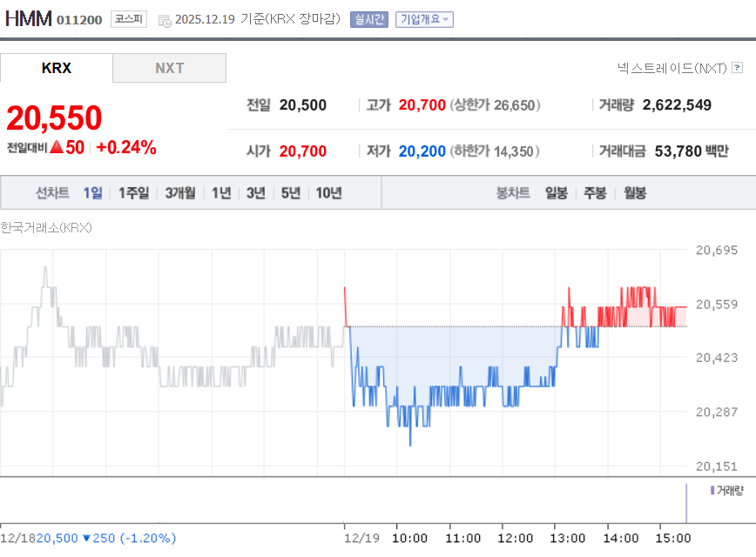Select the 3개월 line chart period
Image resolution: width=756 pixels, height=557 pixels.
pos(180,192)
